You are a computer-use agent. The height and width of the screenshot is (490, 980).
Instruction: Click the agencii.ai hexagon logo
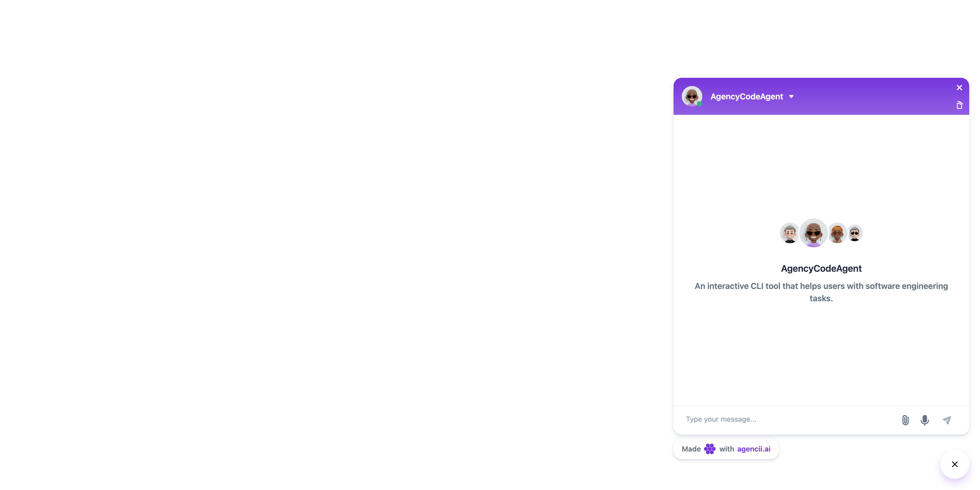click(x=710, y=449)
